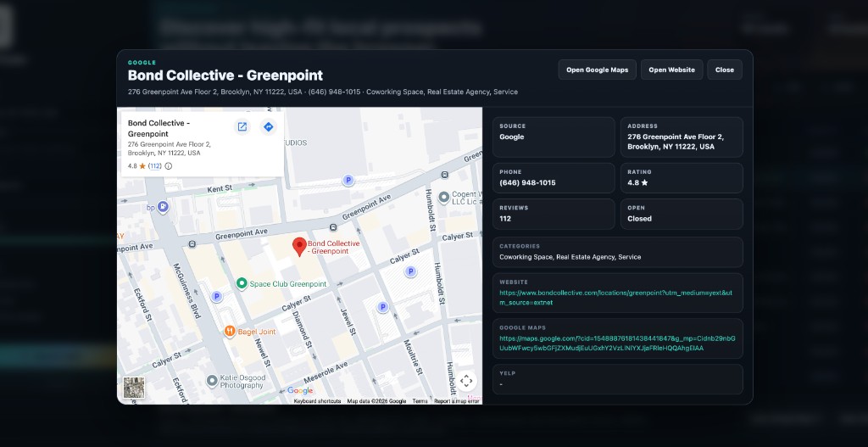Open the maps.google.com cid link
868x447 pixels.
coord(617,344)
